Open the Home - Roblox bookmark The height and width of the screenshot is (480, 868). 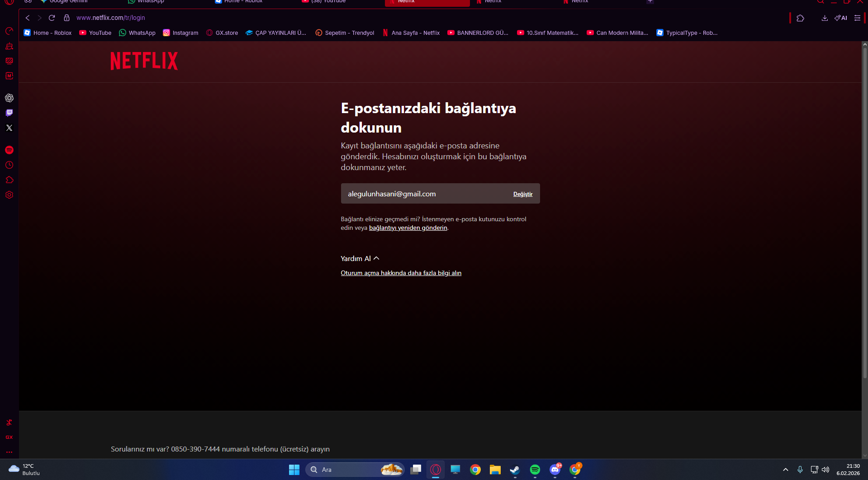47,33
